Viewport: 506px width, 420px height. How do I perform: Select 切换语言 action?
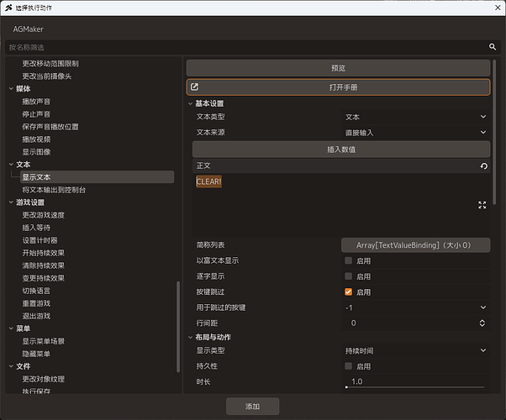click(36, 291)
